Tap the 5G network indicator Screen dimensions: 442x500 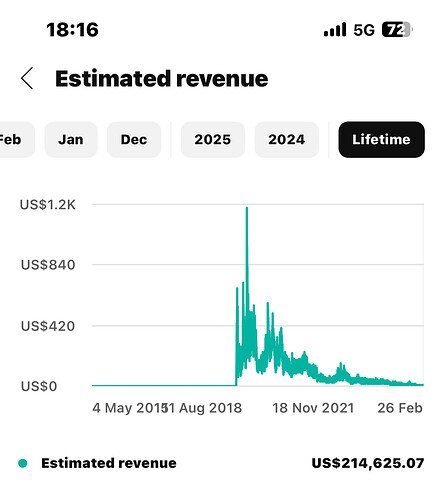pyautogui.click(x=364, y=30)
